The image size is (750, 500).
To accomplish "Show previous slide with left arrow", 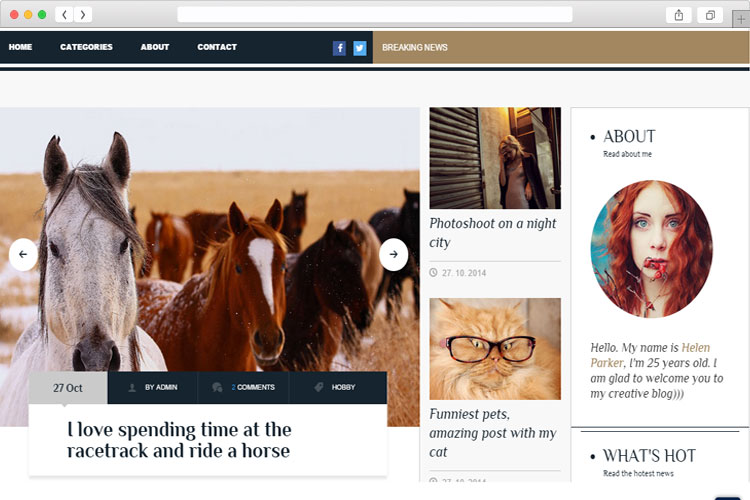I will click(x=23, y=255).
